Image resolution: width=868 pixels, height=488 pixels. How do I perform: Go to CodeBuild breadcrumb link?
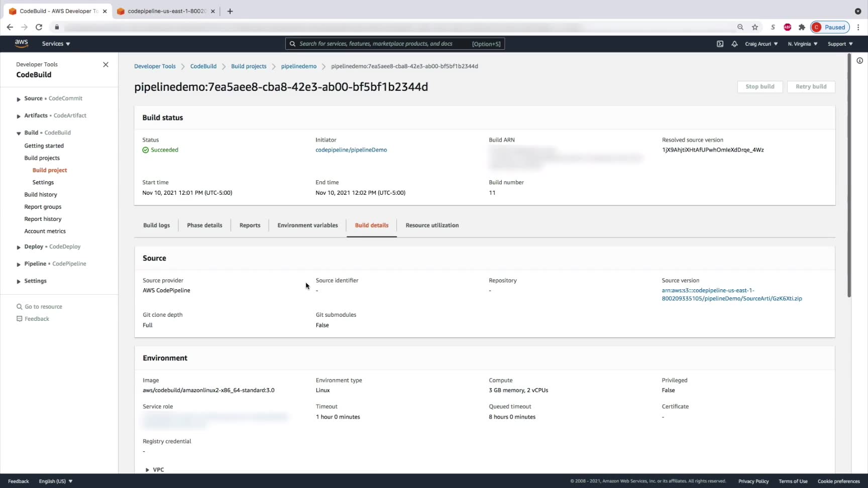(x=203, y=66)
